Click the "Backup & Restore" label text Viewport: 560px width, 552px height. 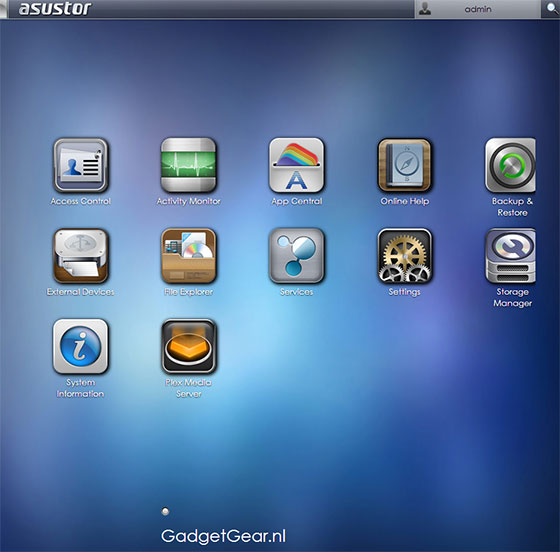point(512,207)
